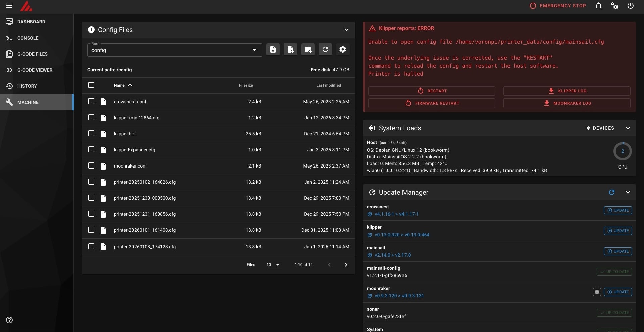The height and width of the screenshot is (332, 644).
Task: Update moonraker package
Action: (x=618, y=292)
